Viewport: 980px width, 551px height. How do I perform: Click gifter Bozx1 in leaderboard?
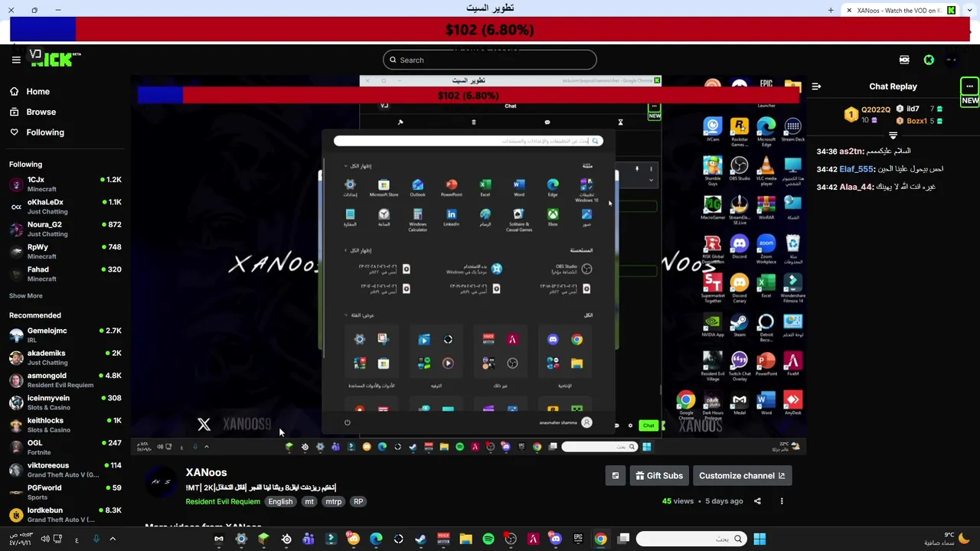(x=916, y=121)
